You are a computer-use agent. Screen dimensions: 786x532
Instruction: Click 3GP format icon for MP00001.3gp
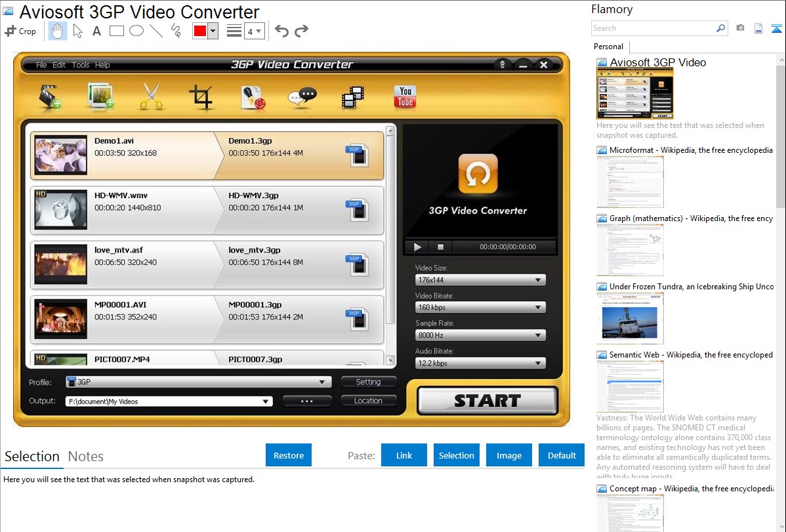click(358, 319)
